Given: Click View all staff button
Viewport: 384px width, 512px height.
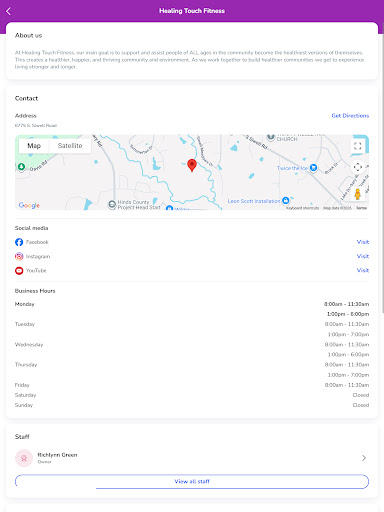Looking at the screenshot, I should 192,481.
